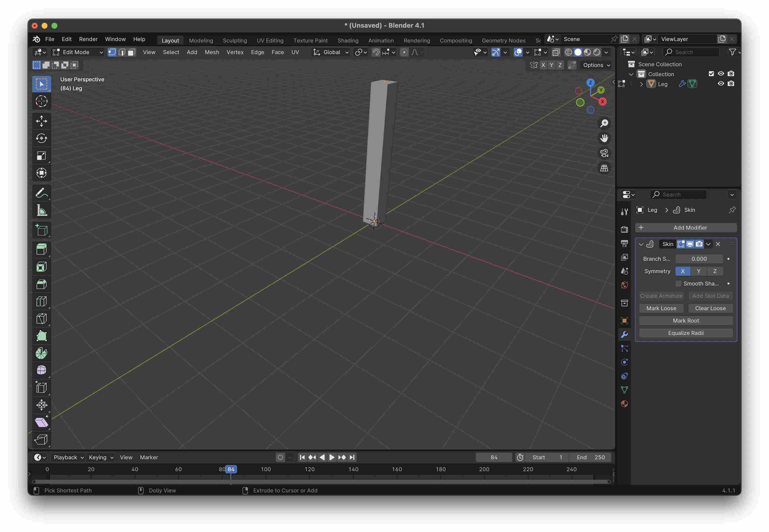The height and width of the screenshot is (532, 769).
Task: Uncheck Collection exclude checkbox
Action: (x=711, y=74)
